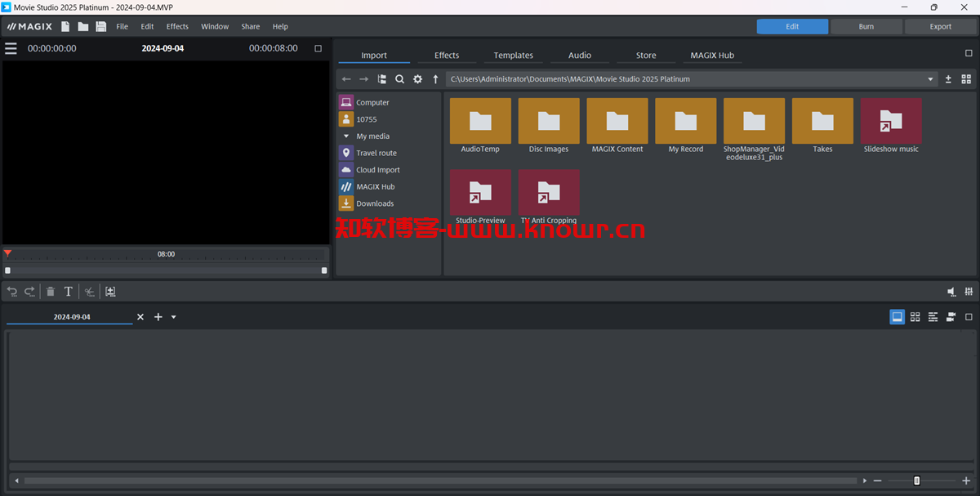Screen dimensions: 980x496
Task: Switch to multicam mode
Action: [x=951, y=316]
